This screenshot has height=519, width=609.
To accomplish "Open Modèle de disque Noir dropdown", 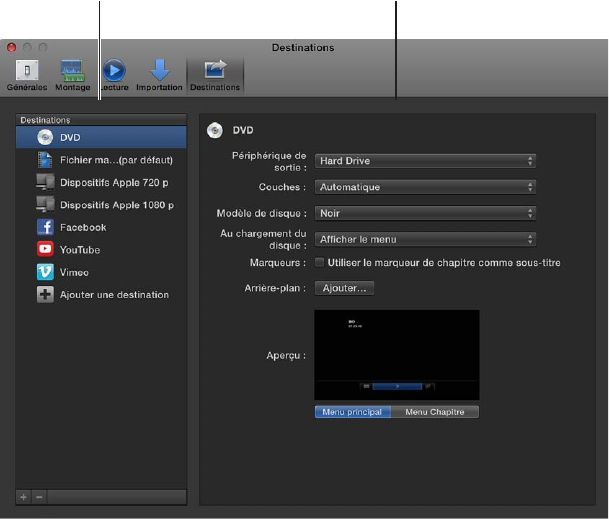I will 425,213.
